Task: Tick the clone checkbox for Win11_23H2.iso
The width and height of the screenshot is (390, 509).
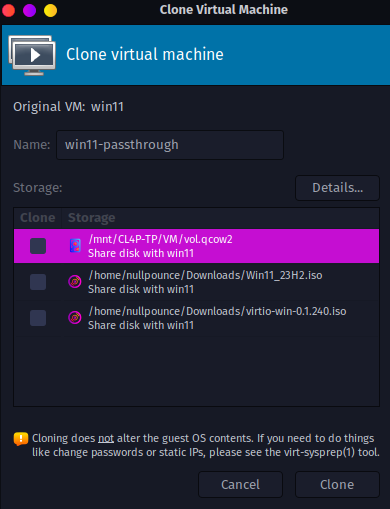Action: [x=38, y=282]
